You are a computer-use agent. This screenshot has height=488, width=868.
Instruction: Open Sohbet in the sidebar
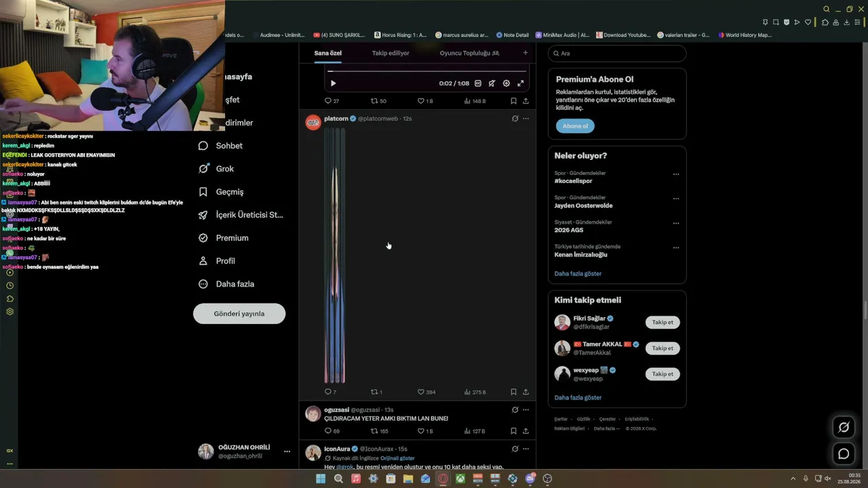pos(220,146)
